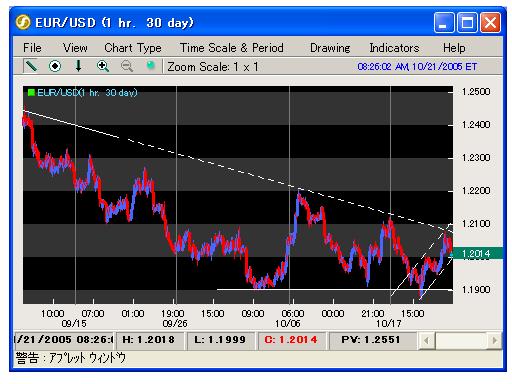Click the down arrow toolbar icon
The width and height of the screenshot is (512, 384).
pyautogui.click(x=78, y=66)
